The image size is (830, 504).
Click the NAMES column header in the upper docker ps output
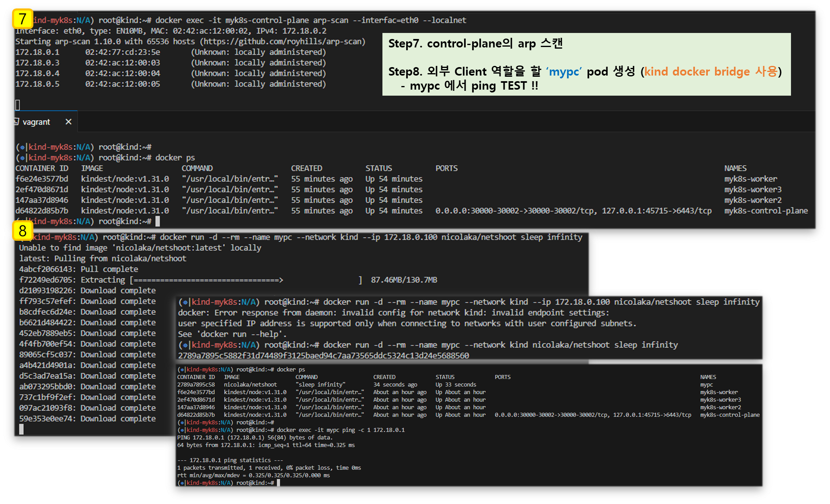coord(735,168)
